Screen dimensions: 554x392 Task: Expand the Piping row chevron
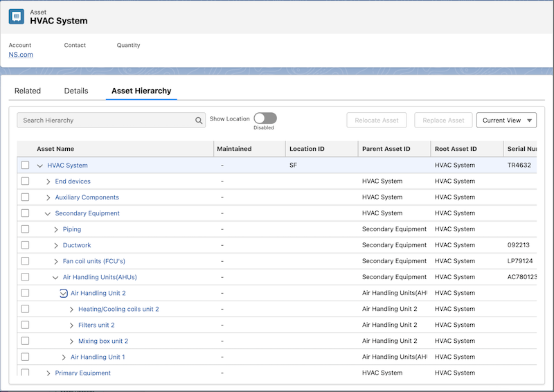[56, 229]
